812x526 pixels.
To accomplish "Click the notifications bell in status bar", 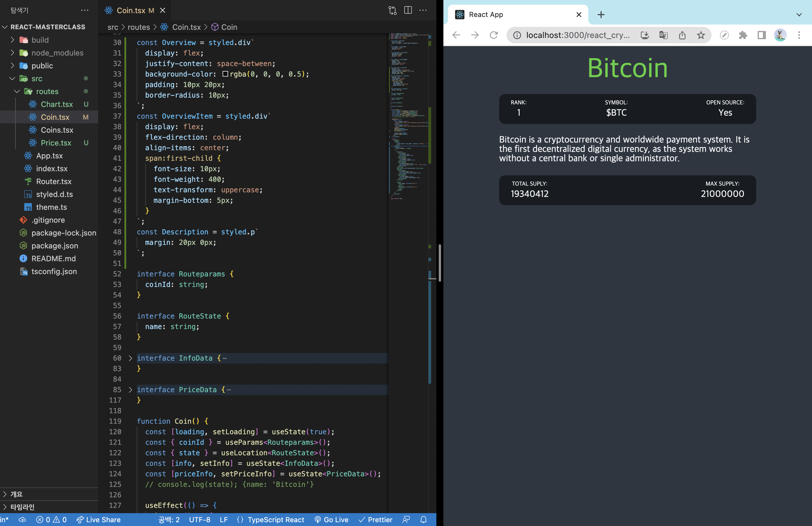I will 424,520.
